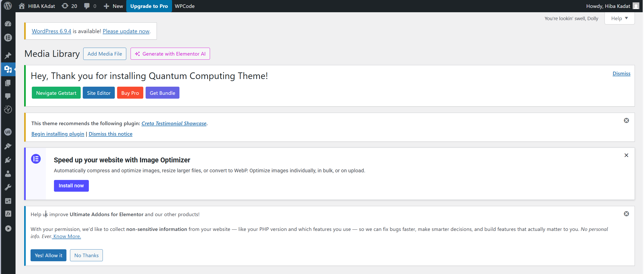
Task: Click the Please update now link
Action: tap(126, 31)
